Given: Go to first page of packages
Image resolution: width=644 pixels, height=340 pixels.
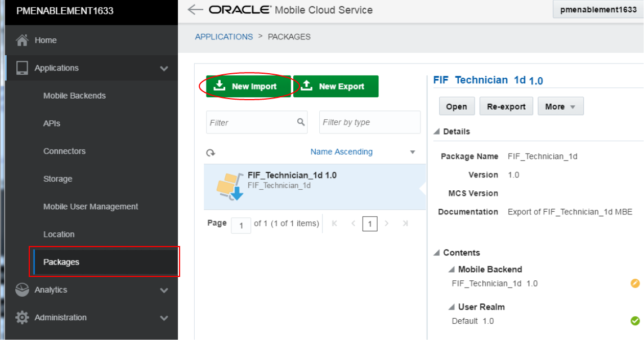Looking at the screenshot, I should click(334, 223).
